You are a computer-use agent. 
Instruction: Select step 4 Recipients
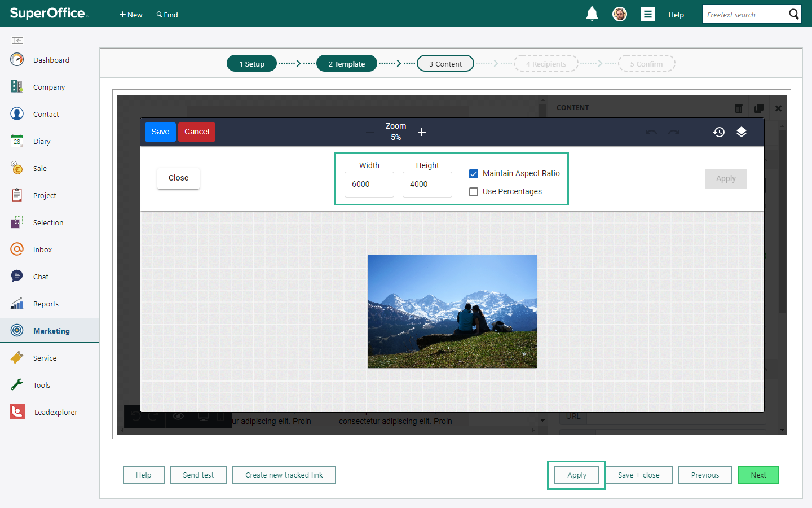[x=546, y=64]
